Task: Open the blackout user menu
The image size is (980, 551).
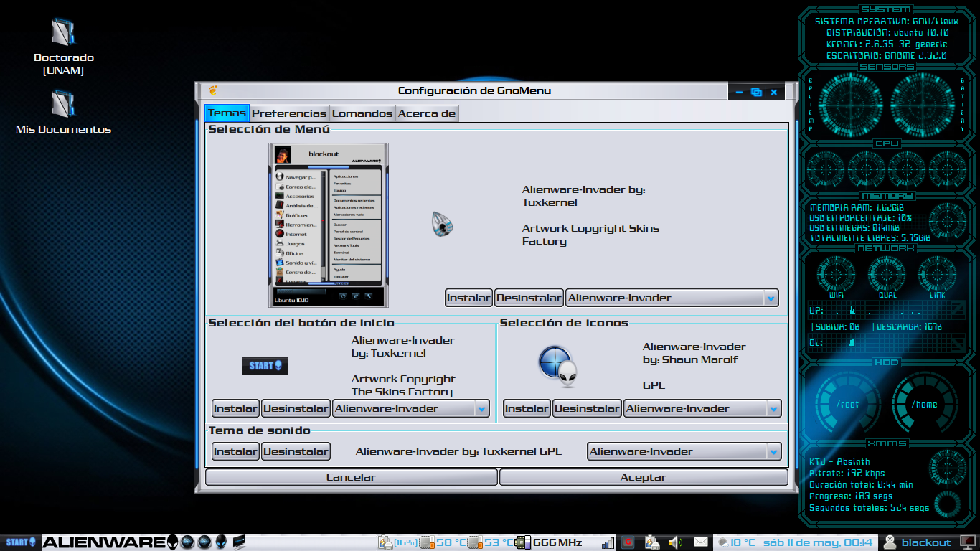Action: pos(926,543)
